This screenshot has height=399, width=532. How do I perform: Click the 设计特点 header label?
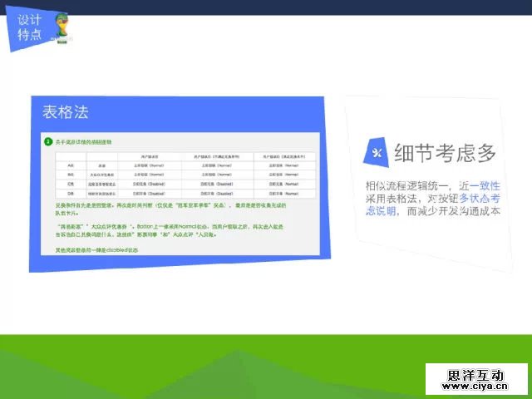point(30,27)
